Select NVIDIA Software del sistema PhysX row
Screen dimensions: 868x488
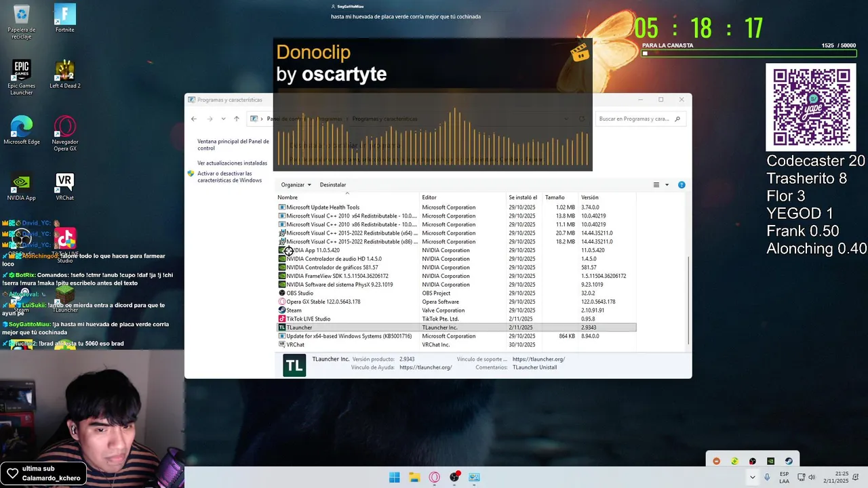tap(456, 285)
